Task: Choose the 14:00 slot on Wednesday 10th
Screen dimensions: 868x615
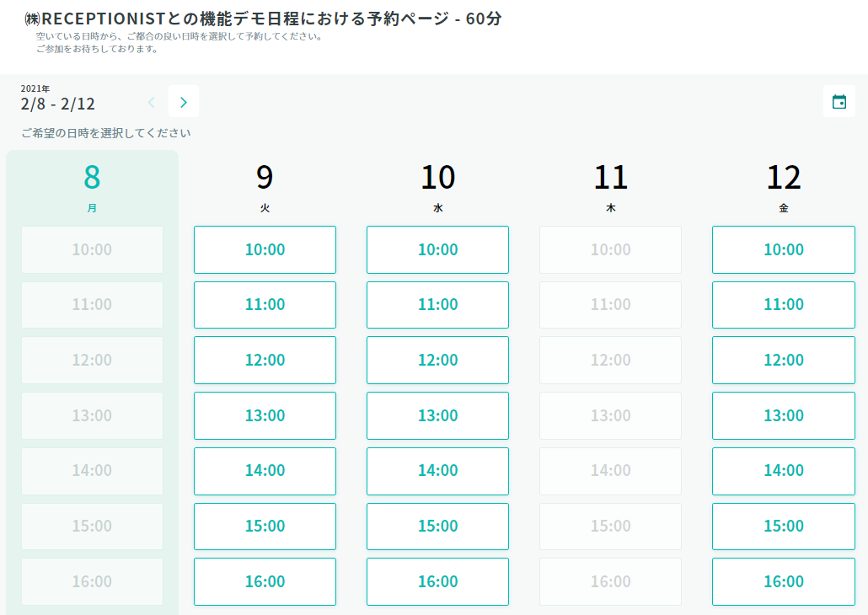Action: 437,471
